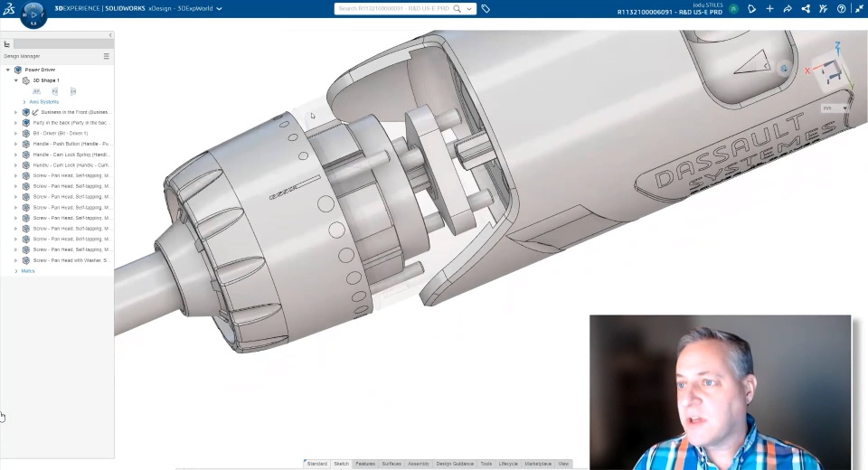Open the xDesign app title dropdown
Viewport: 868px width, 470px height.
pos(219,9)
